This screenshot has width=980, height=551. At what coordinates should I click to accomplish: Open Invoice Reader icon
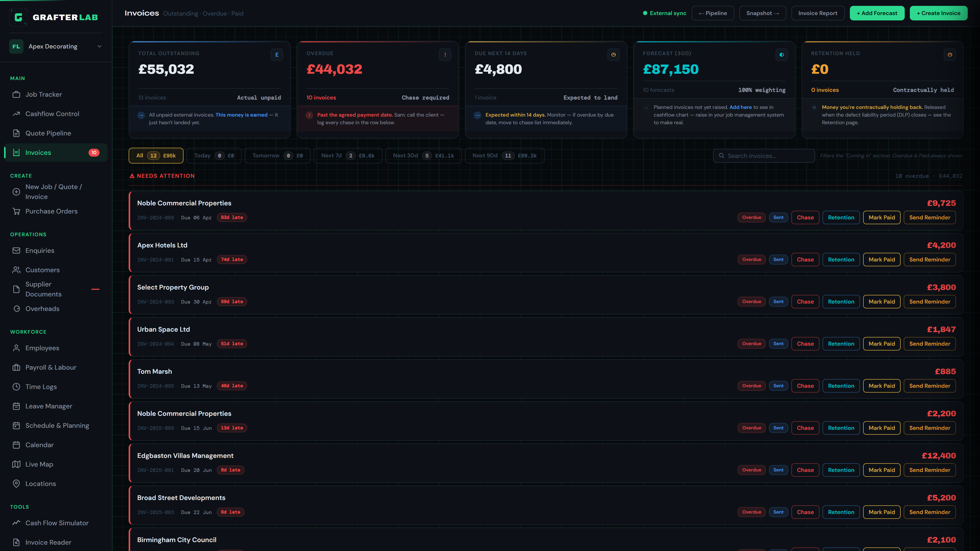16,542
